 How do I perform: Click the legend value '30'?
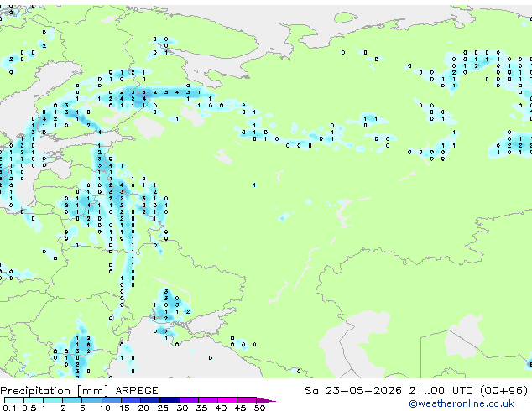tap(182, 408)
